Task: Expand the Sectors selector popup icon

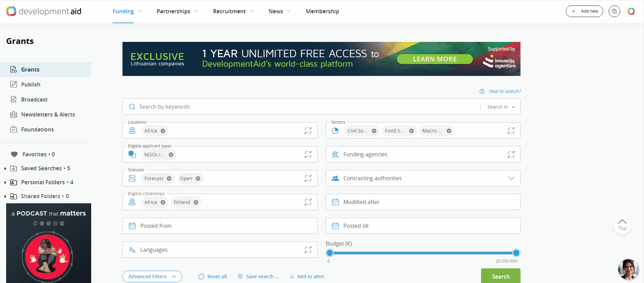Action: tap(511, 131)
